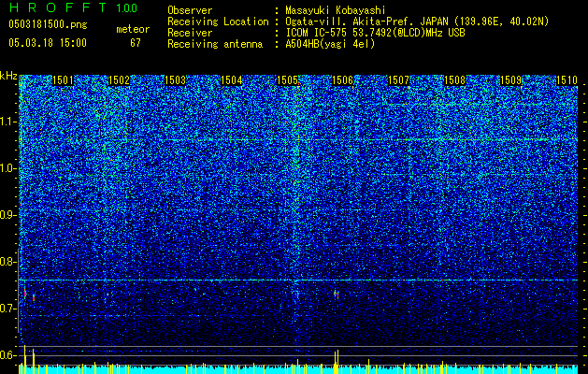588x374 pixels.
Task: Click the version number 1.0.0
Action: click(127, 8)
